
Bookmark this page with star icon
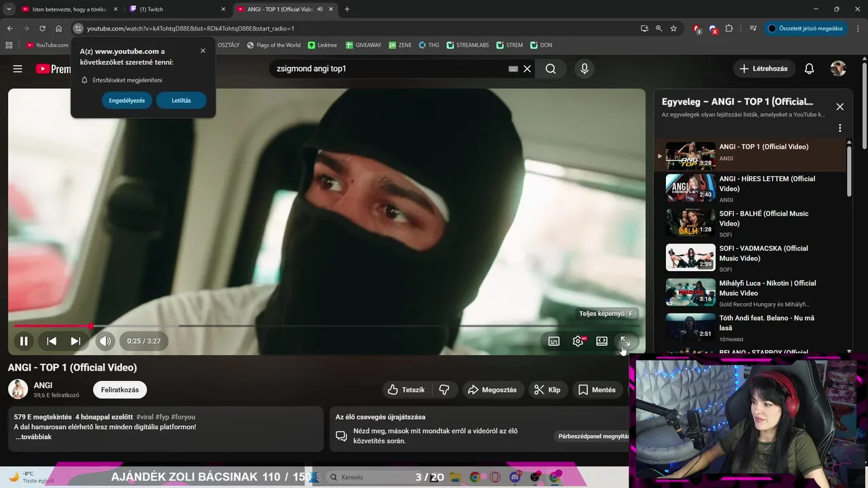[673, 28]
